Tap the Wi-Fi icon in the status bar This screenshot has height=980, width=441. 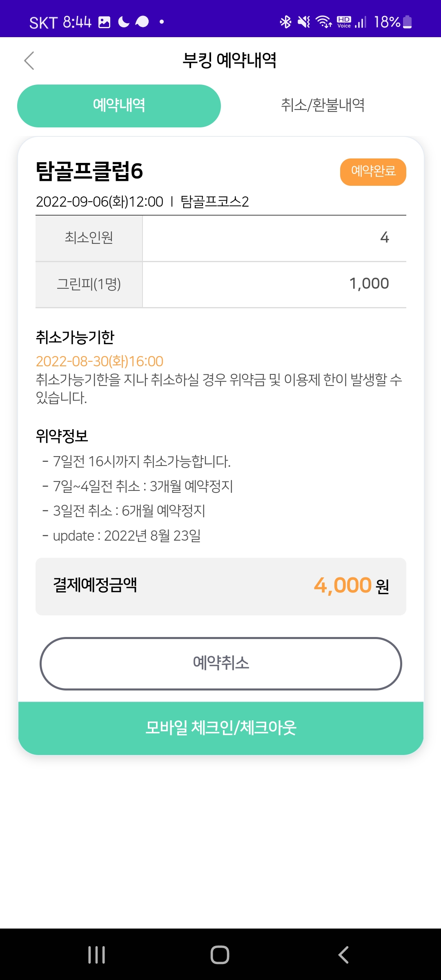[x=324, y=22]
